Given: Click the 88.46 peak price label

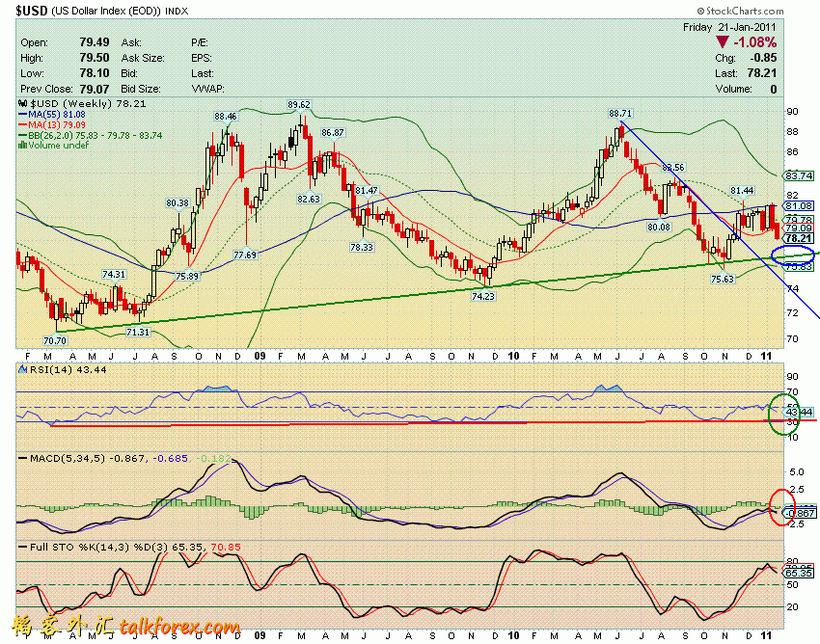Looking at the screenshot, I should point(226,116).
